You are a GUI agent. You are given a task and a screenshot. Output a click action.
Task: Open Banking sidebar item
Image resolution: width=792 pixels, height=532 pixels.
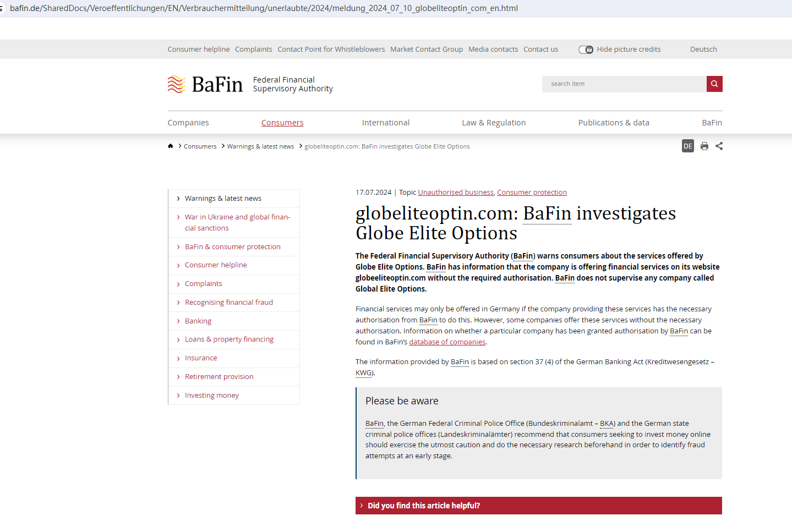[x=234, y=321]
